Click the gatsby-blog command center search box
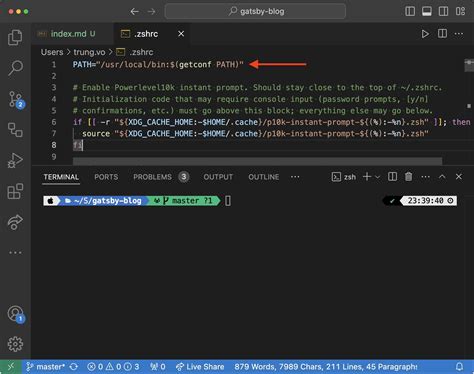Viewport: 474px width, 374px height. [255, 12]
